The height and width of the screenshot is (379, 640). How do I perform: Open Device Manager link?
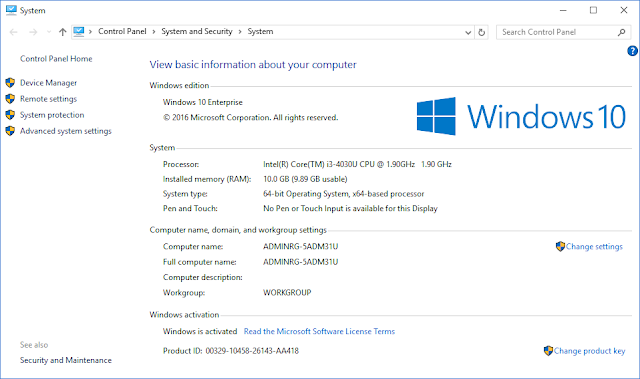coord(49,83)
